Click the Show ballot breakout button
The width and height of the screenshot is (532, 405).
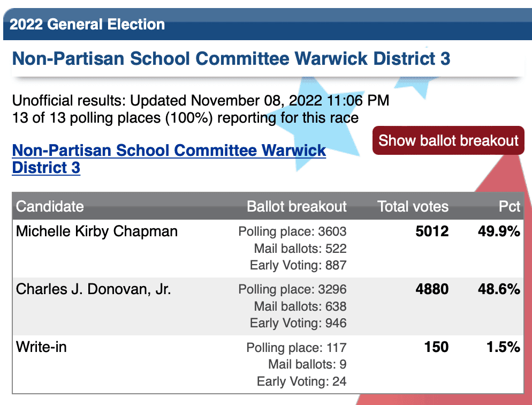tap(448, 140)
